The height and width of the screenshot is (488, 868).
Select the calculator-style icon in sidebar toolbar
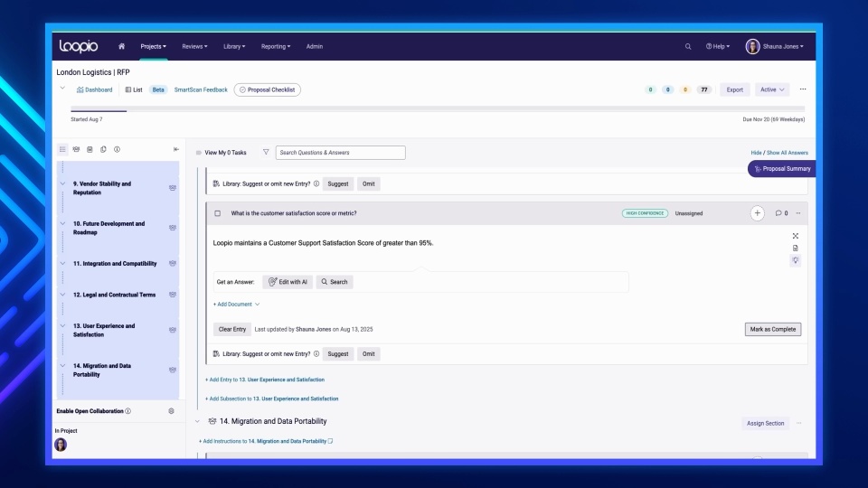pyautogui.click(x=90, y=149)
